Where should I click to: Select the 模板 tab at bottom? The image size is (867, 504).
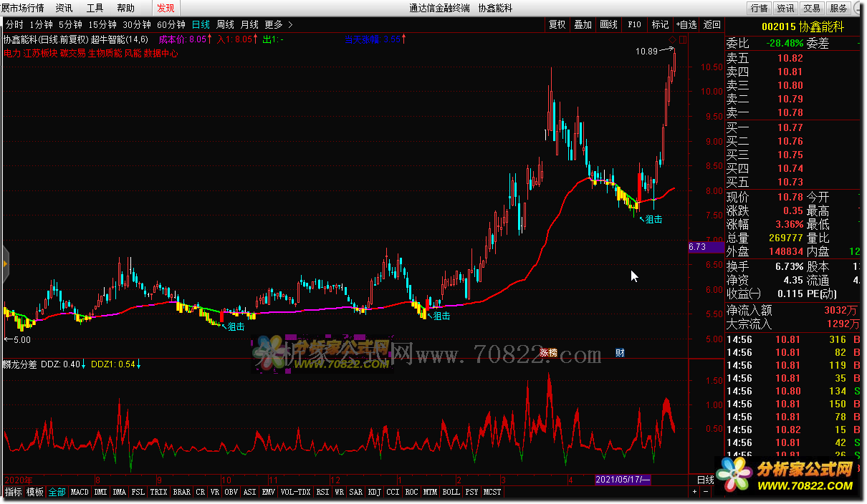coord(35,493)
